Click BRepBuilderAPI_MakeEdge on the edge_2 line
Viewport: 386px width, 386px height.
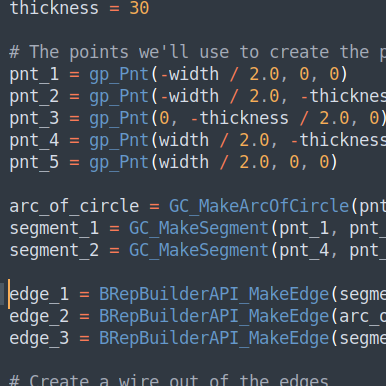click(214, 316)
